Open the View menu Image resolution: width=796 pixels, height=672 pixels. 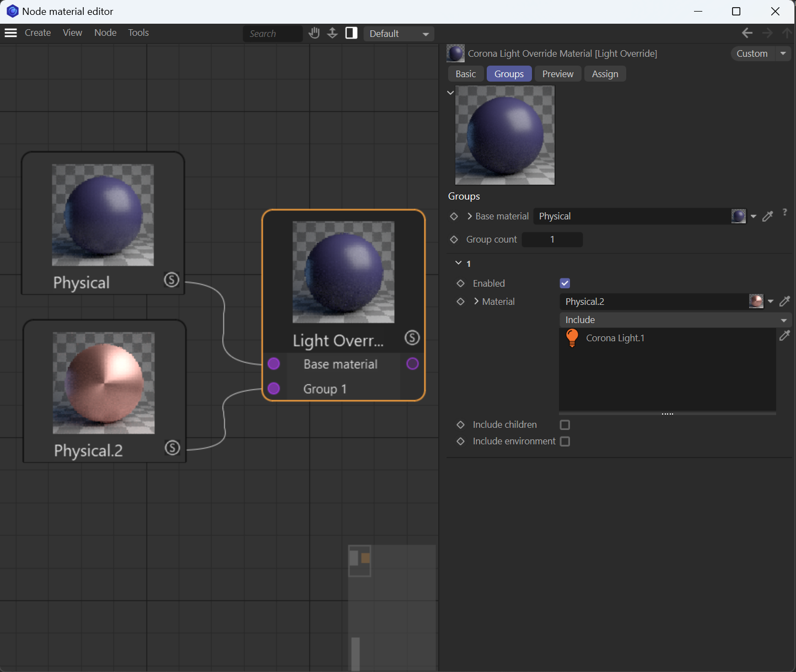tap(72, 33)
